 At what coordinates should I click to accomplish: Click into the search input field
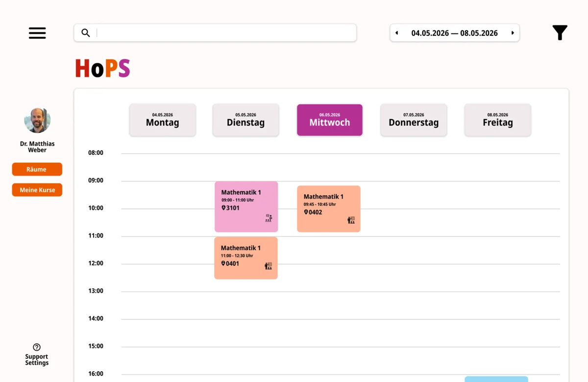coord(225,33)
